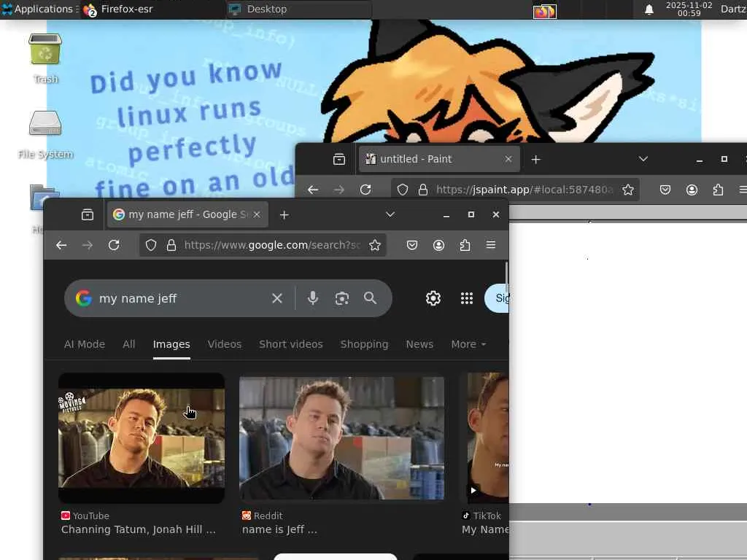The image size is (747, 560).
Task: Open the Google apps grid
Action: tap(467, 298)
